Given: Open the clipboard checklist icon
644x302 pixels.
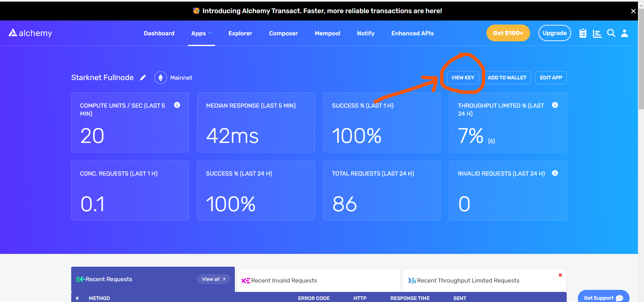Looking at the screenshot, I should [583, 33].
